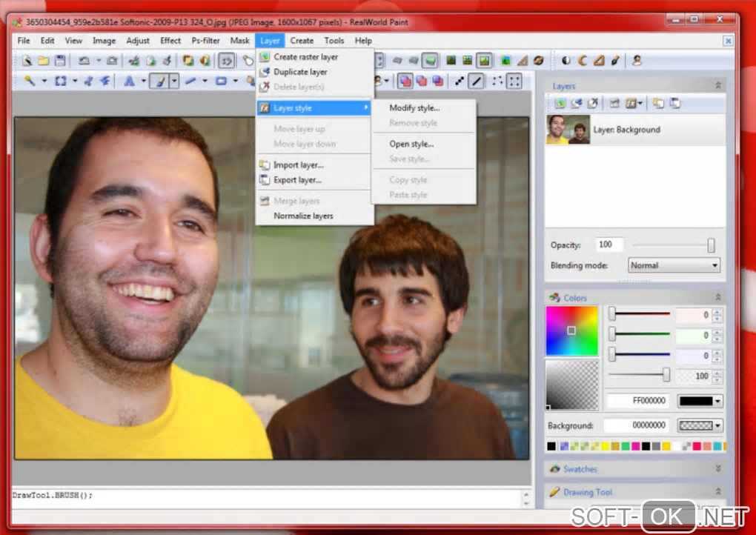The height and width of the screenshot is (535, 756).
Task: Click the Cut scissors toolbar icon
Action: click(134, 61)
